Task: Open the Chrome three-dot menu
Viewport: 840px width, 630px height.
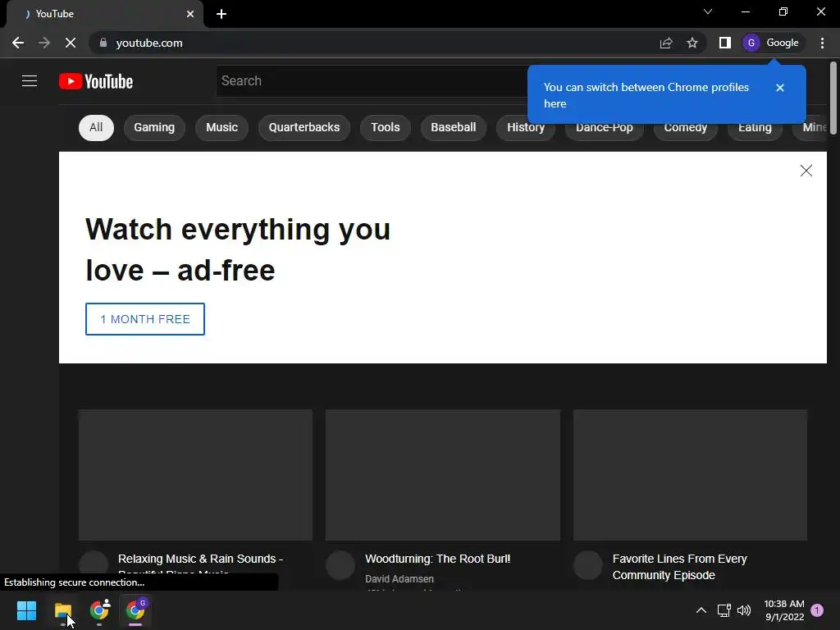Action: 822,43
